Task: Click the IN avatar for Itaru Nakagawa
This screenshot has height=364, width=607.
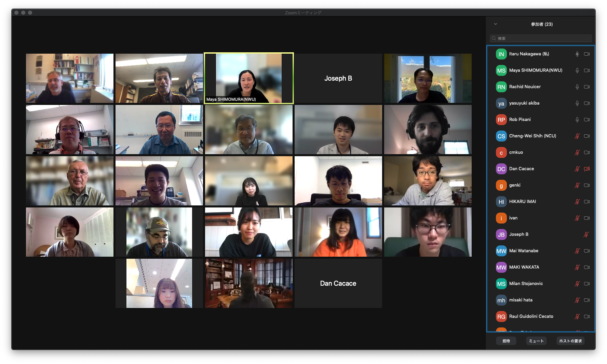Action: pyautogui.click(x=501, y=54)
